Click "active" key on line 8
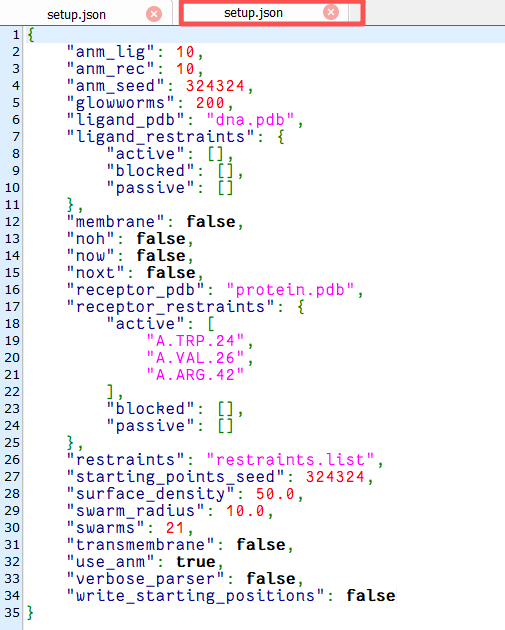This screenshot has width=505, height=630. click(145, 154)
